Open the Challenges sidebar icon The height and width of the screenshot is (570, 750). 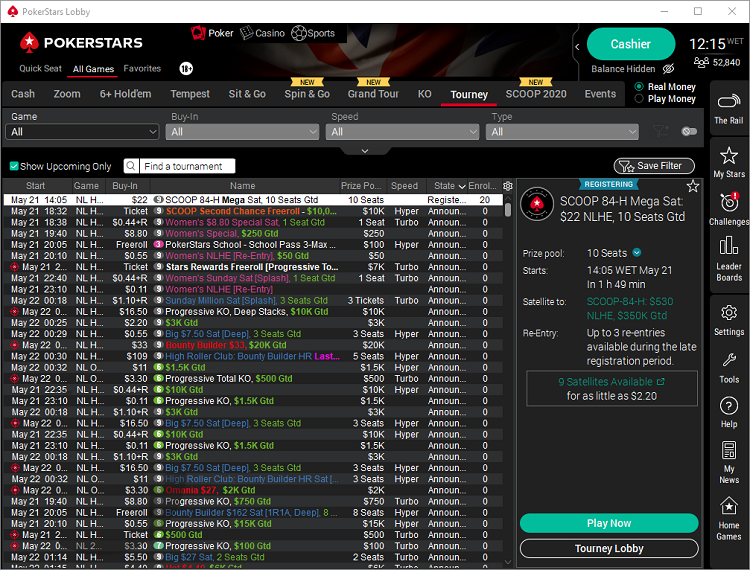click(728, 208)
